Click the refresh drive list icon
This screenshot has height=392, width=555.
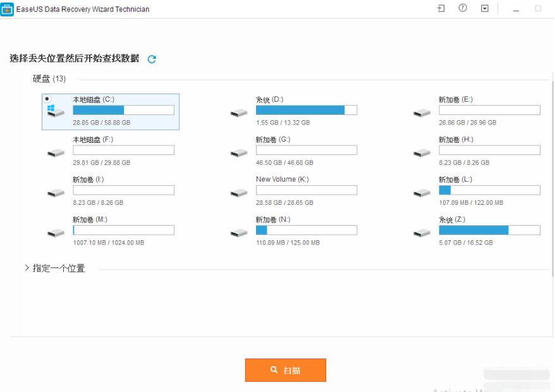pyautogui.click(x=152, y=59)
